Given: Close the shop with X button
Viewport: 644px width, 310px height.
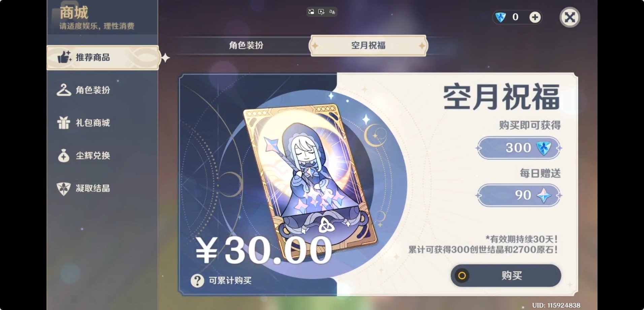Looking at the screenshot, I should 570,17.
